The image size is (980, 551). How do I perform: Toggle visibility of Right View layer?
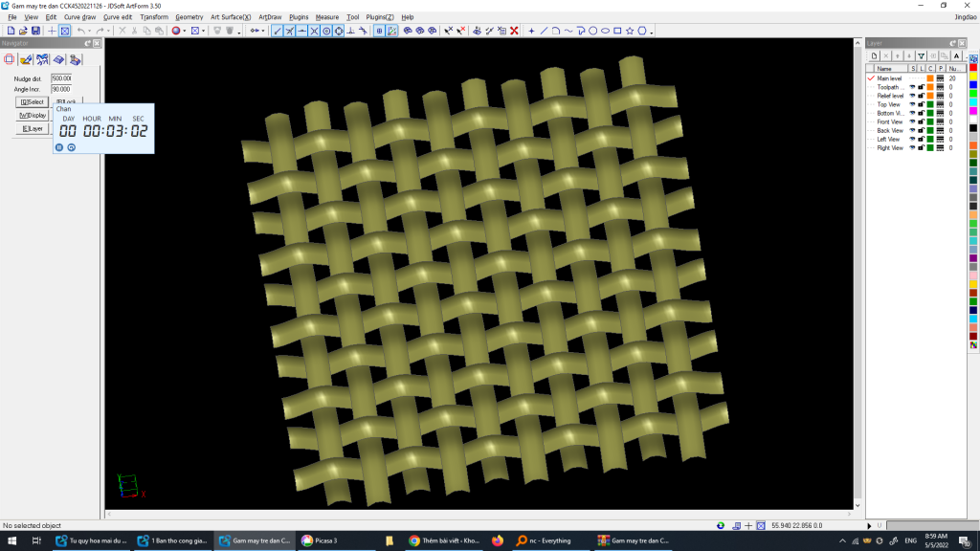tap(912, 148)
